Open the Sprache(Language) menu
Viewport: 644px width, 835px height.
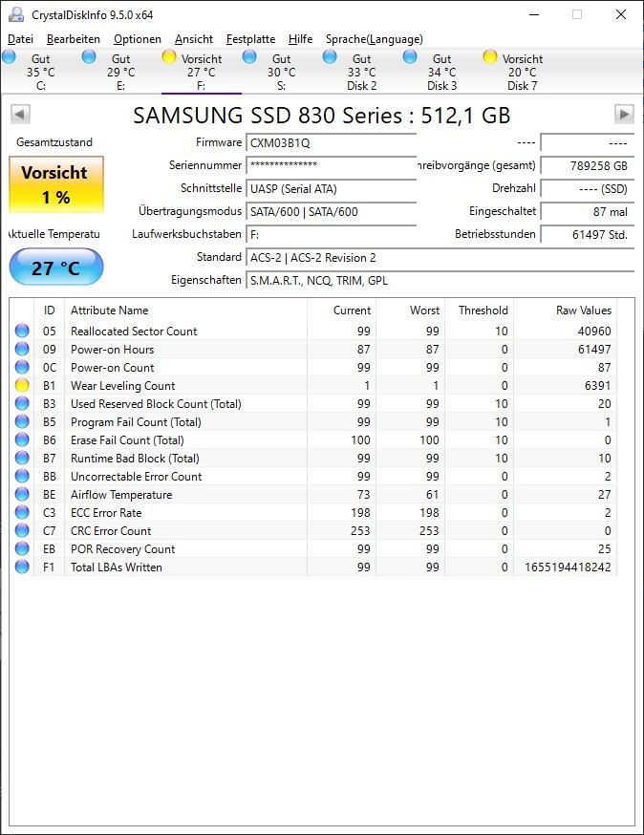click(374, 39)
